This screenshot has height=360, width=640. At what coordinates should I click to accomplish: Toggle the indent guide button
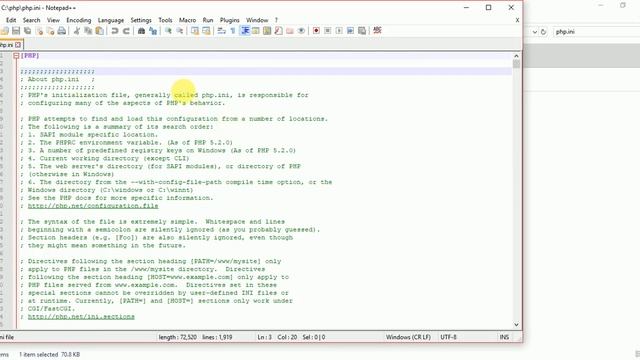245,31
